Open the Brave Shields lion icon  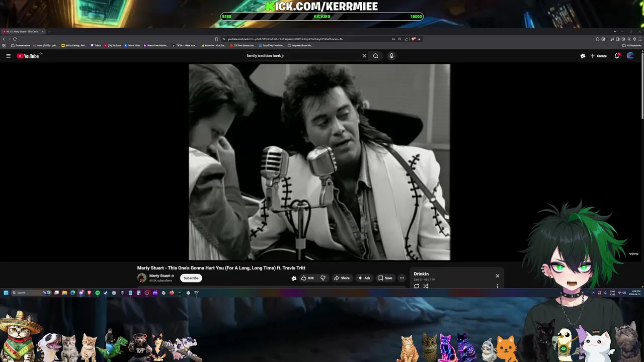(x=413, y=39)
